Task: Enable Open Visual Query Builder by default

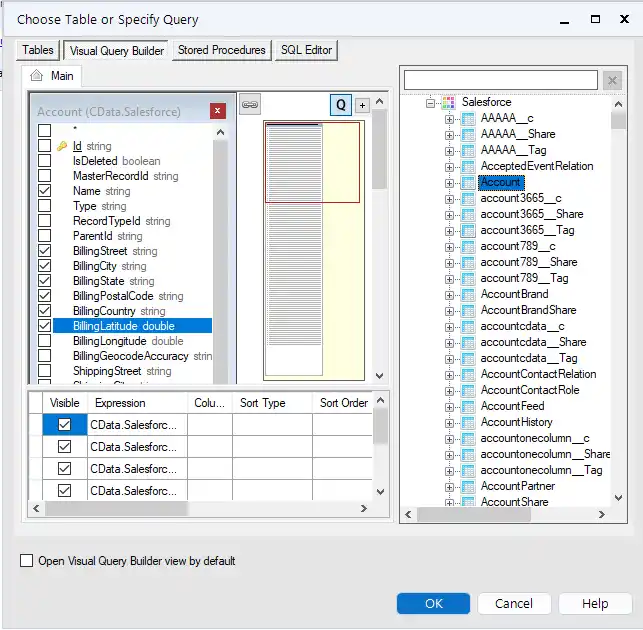Action: pos(26,561)
